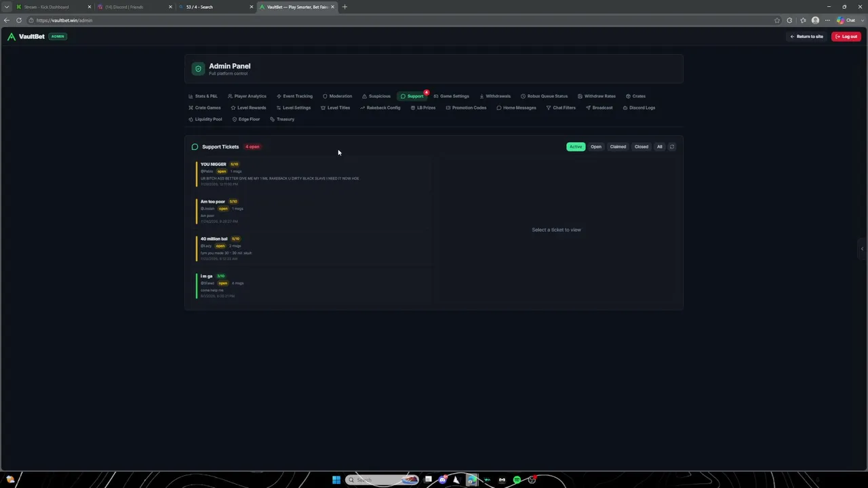
Task: Open the browser profile avatar
Action: tap(815, 20)
